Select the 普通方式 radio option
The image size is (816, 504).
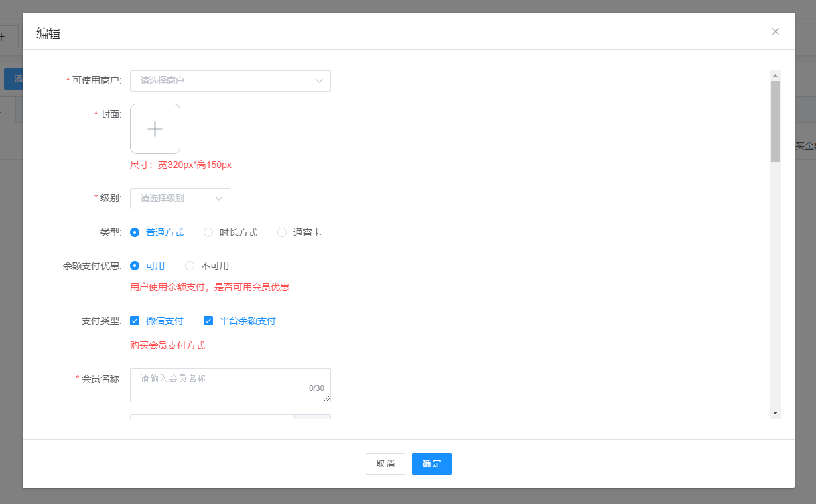point(135,232)
